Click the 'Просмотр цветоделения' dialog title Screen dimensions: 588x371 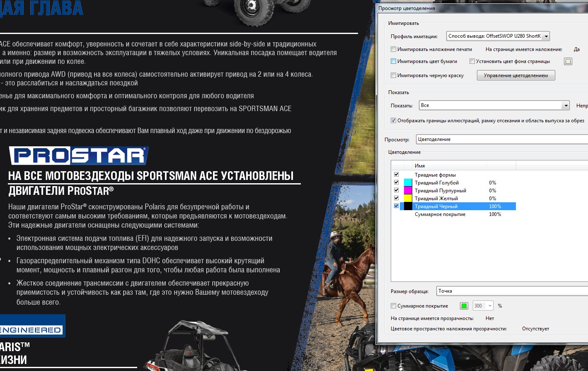click(407, 8)
